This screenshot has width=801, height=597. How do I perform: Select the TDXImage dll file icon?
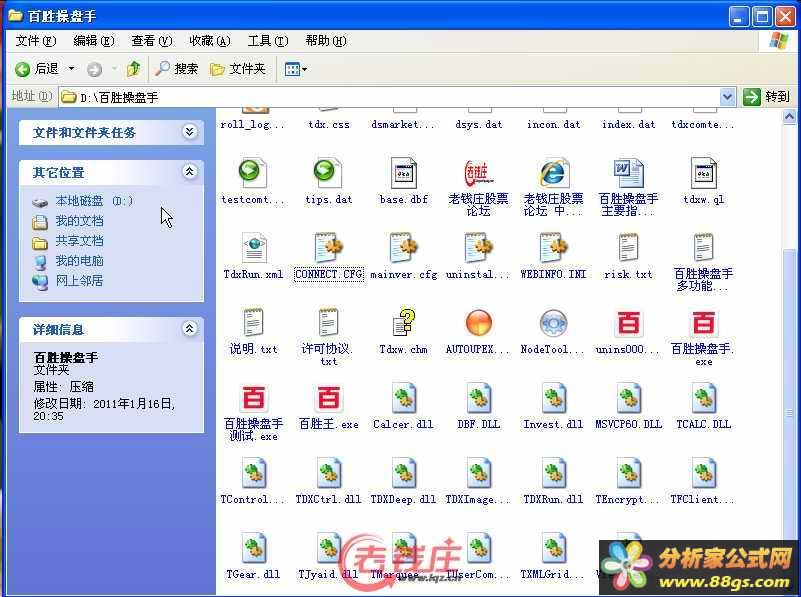point(479,473)
